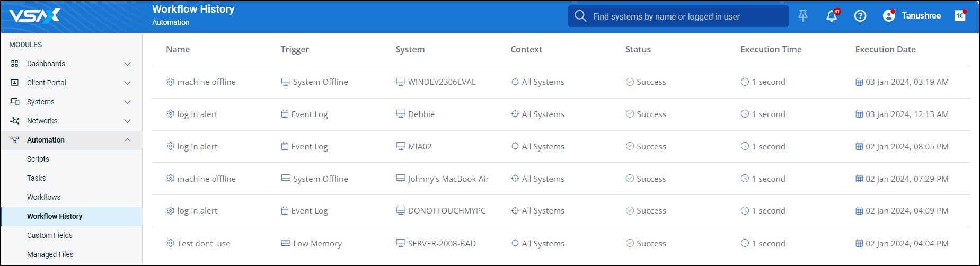
Task: Click gear icon of Test dont' use row
Action: tap(170, 243)
